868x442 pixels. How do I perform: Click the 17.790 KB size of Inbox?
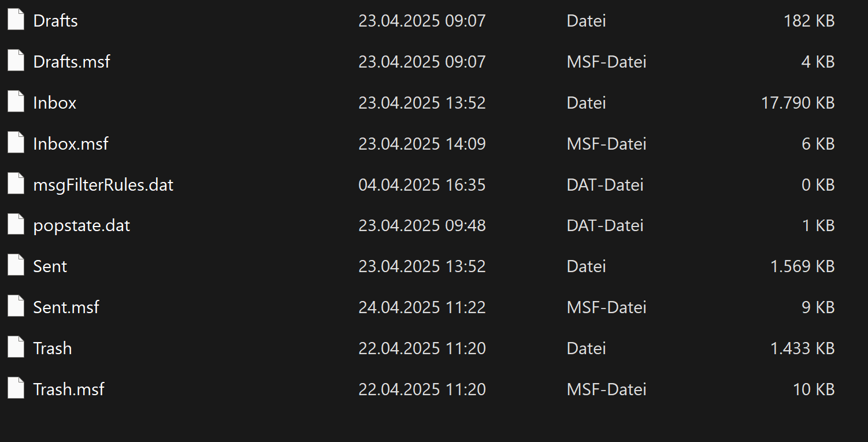point(797,103)
